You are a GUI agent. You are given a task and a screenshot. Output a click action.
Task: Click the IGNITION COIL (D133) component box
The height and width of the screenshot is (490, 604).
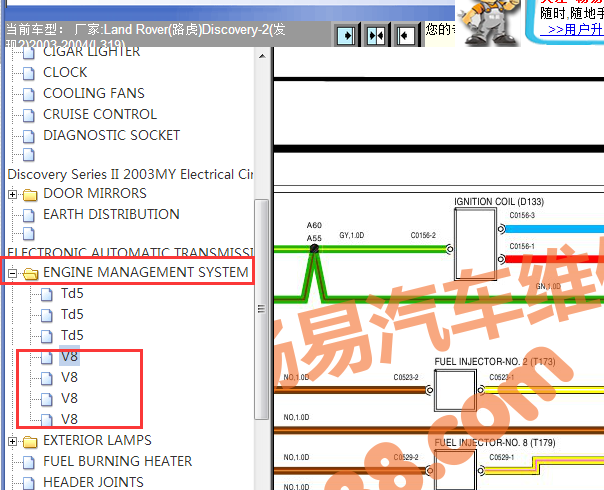(x=475, y=244)
